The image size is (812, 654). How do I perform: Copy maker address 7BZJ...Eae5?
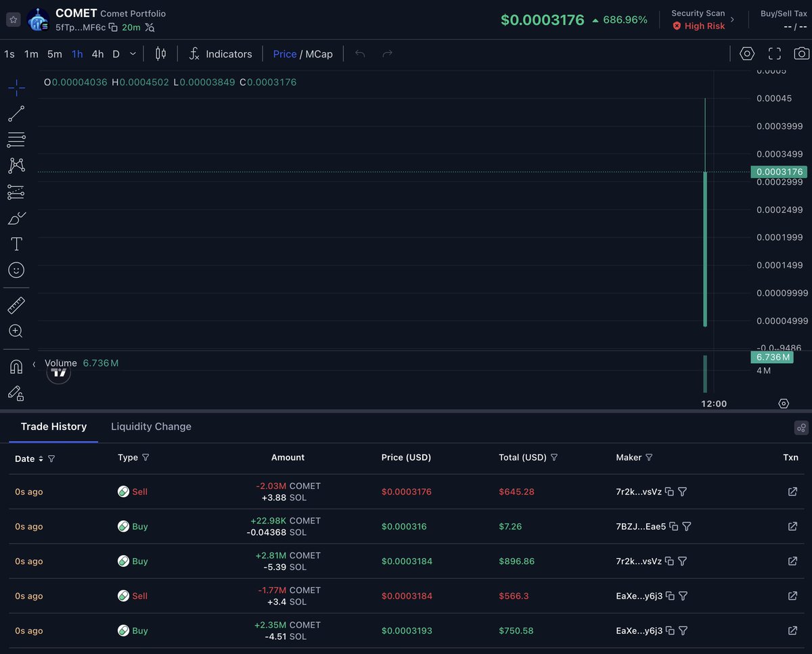coord(674,526)
